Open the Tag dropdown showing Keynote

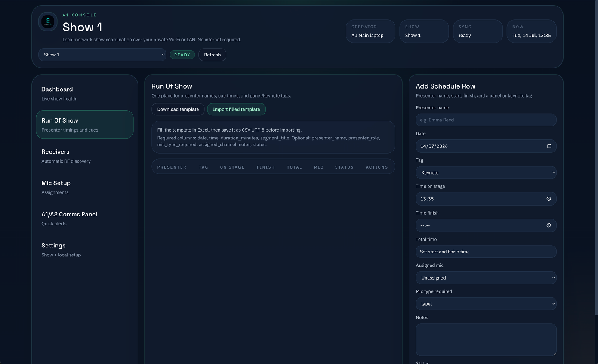point(486,173)
